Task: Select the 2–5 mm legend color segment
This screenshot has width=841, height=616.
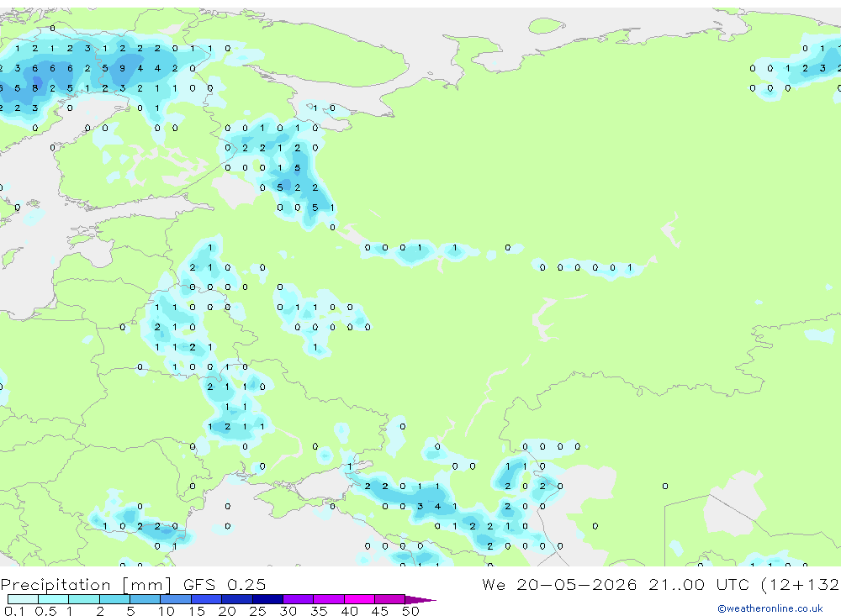Action: pos(114,599)
